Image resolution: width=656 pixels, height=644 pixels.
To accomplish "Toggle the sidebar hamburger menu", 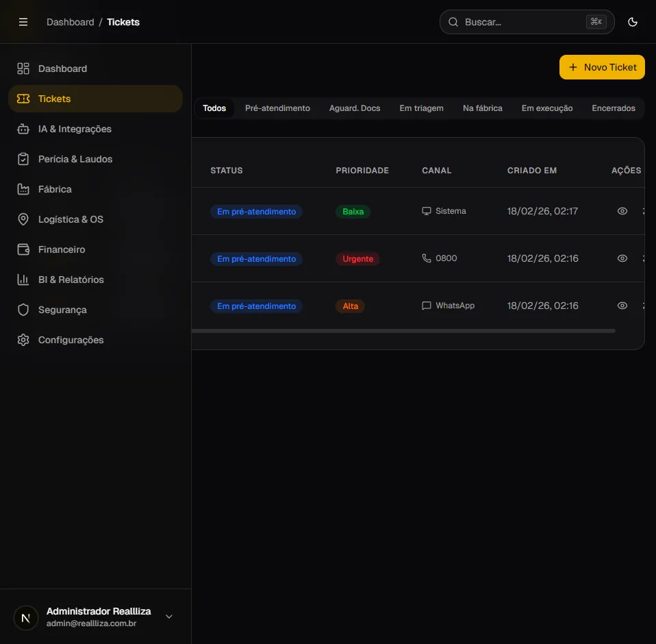I will point(23,22).
